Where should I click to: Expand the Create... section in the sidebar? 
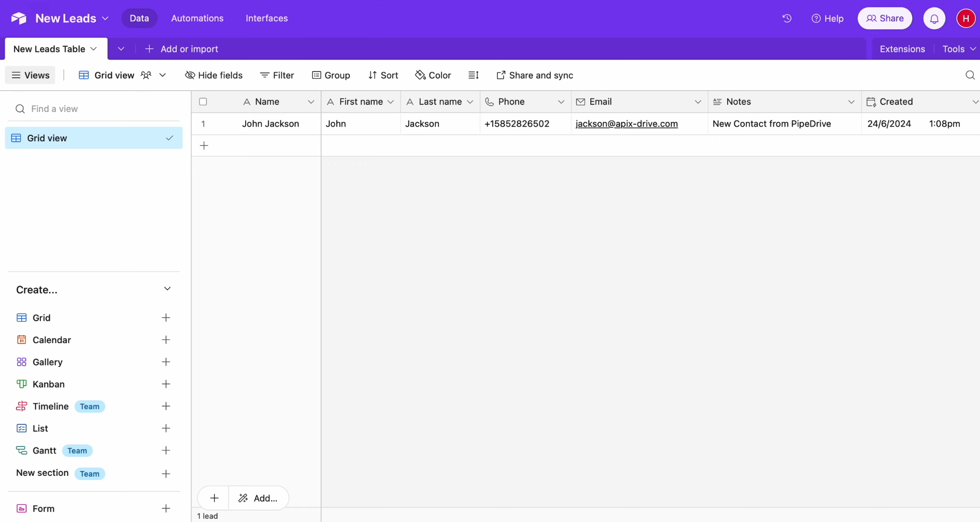167,289
